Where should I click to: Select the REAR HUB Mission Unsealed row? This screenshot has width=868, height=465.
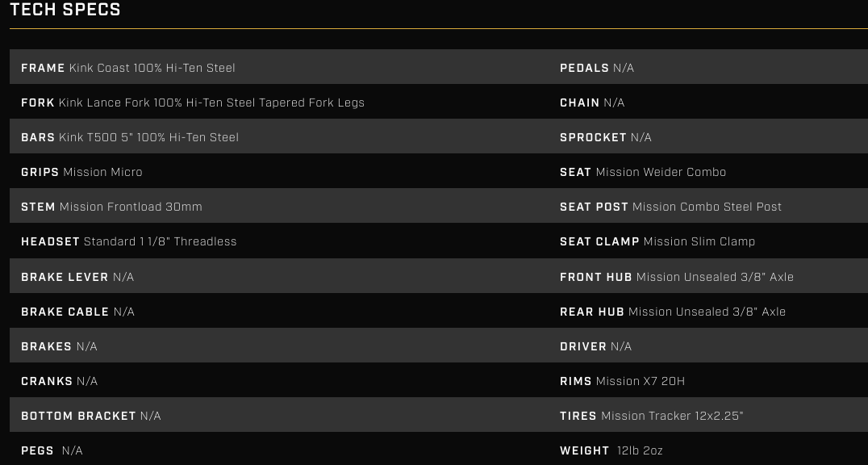point(673,312)
